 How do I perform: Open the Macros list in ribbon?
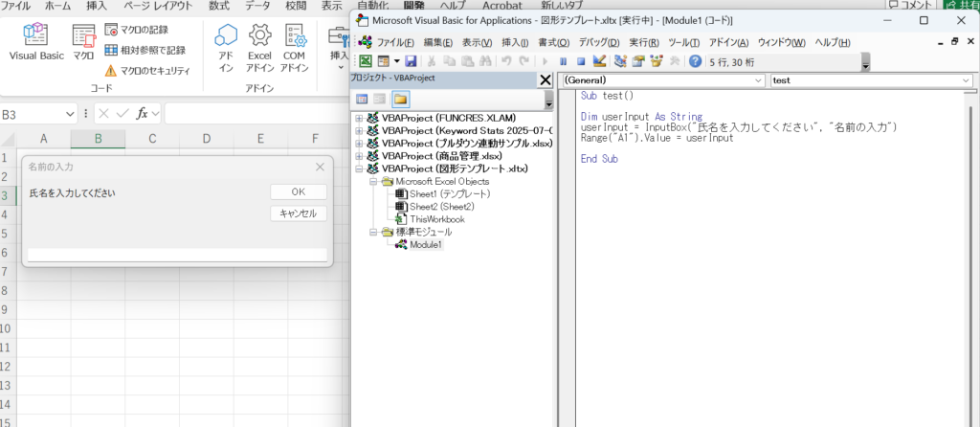click(x=83, y=42)
